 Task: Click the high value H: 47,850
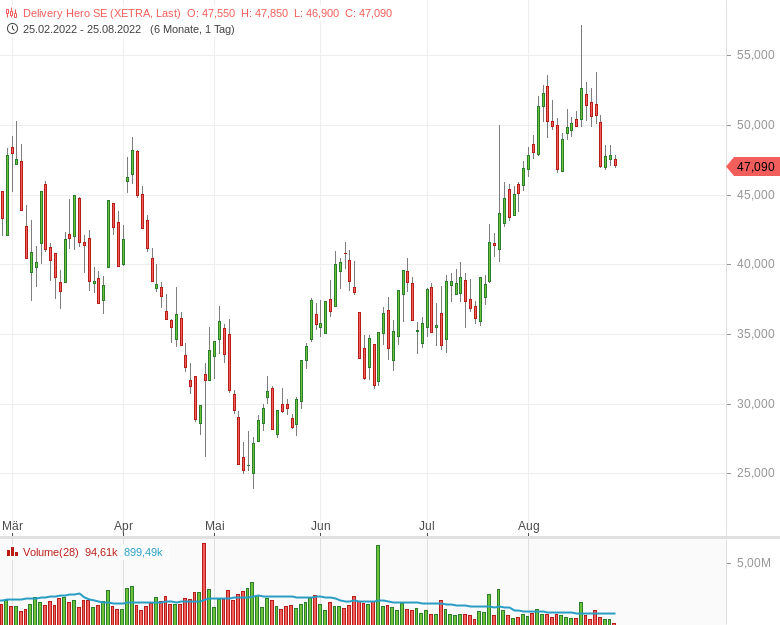[265, 13]
